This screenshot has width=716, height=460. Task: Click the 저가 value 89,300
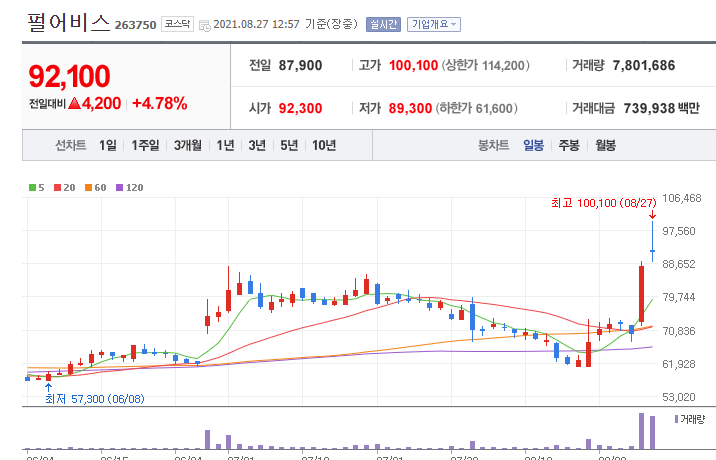[x=410, y=108]
